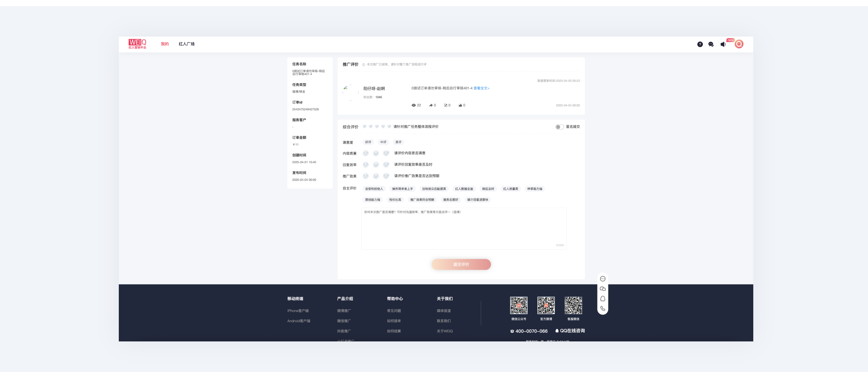Viewport: 868px width, 378px height.
Task: Open the messages chat bubble icon
Action: tap(711, 44)
